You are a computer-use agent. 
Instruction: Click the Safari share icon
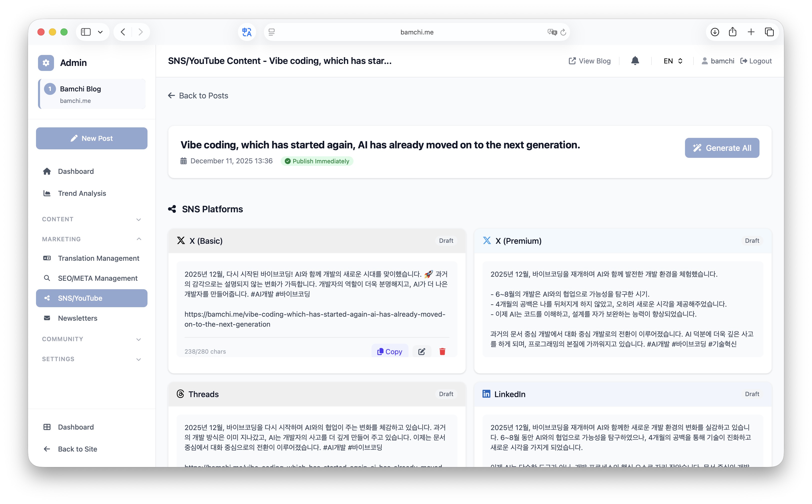click(x=732, y=32)
